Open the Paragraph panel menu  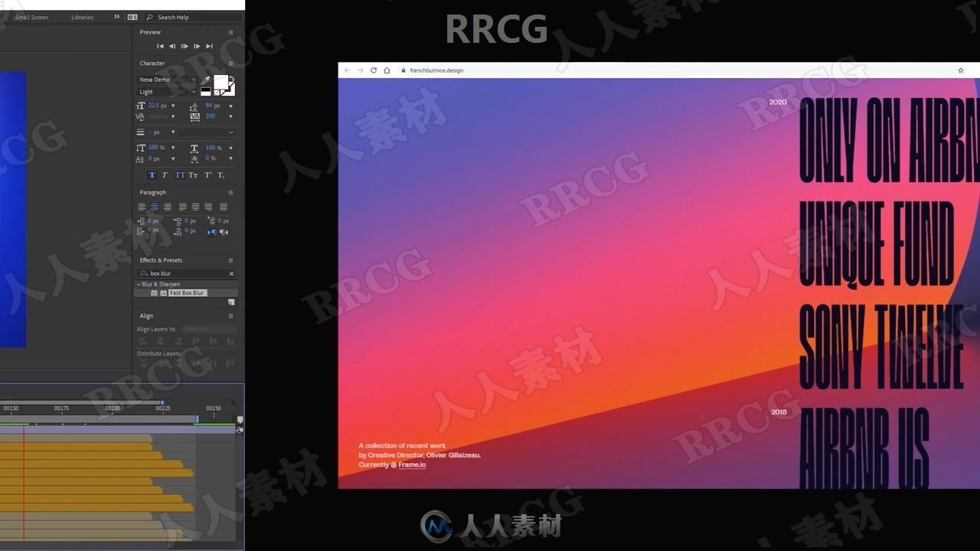tap(230, 192)
